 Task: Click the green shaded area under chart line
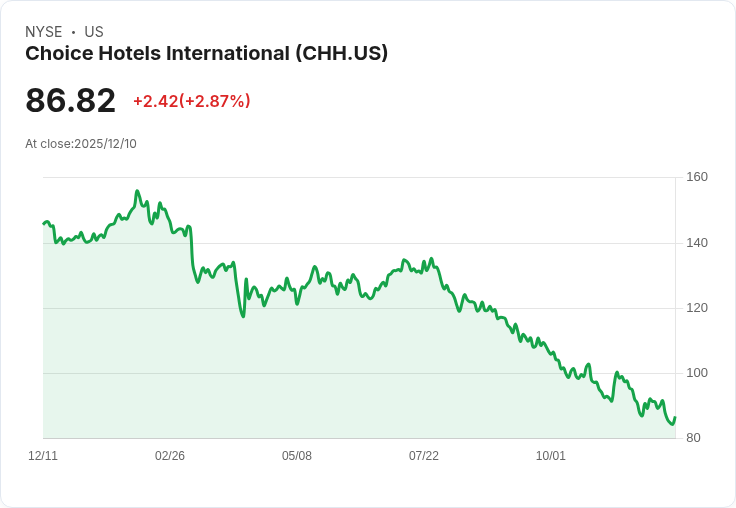click(329, 376)
